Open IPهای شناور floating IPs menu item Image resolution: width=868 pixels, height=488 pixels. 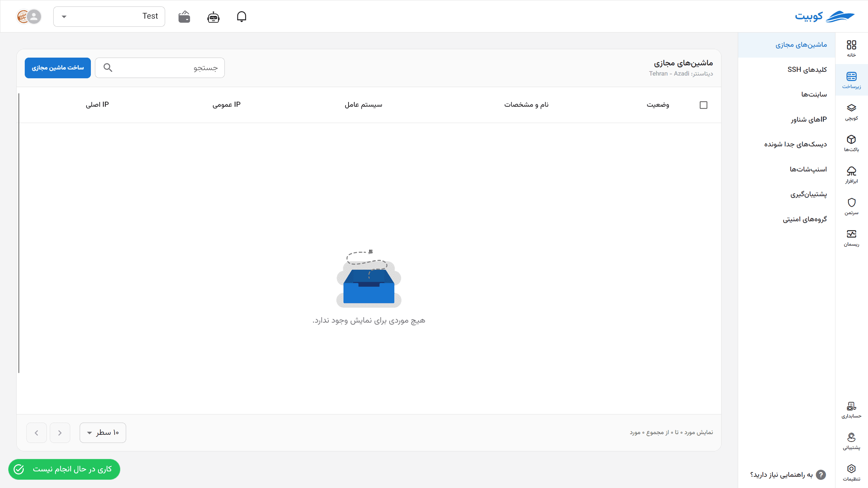click(787, 119)
